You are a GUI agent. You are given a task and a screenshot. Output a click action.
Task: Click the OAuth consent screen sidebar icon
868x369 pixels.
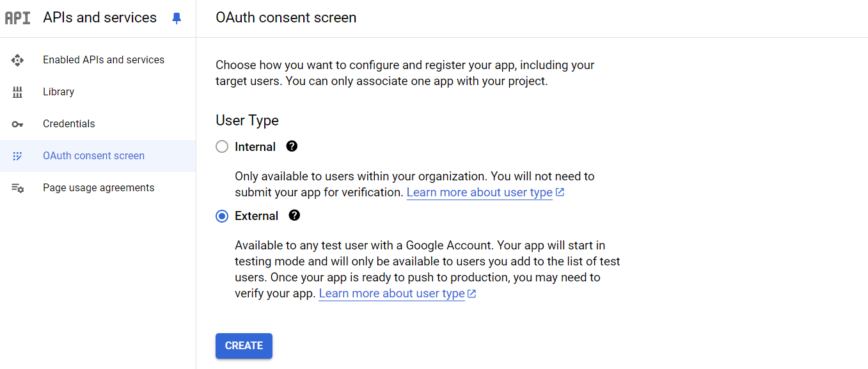click(17, 155)
